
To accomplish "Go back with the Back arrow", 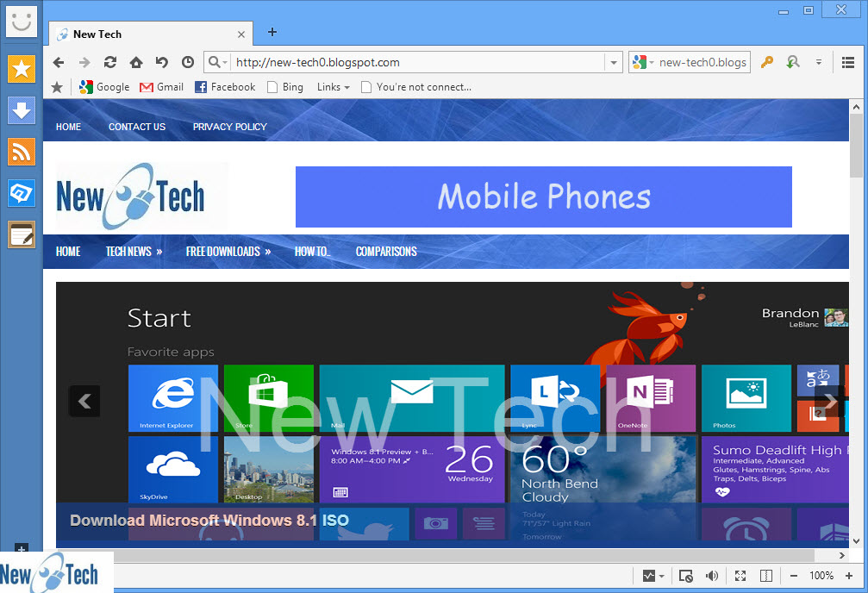I will [x=59, y=63].
